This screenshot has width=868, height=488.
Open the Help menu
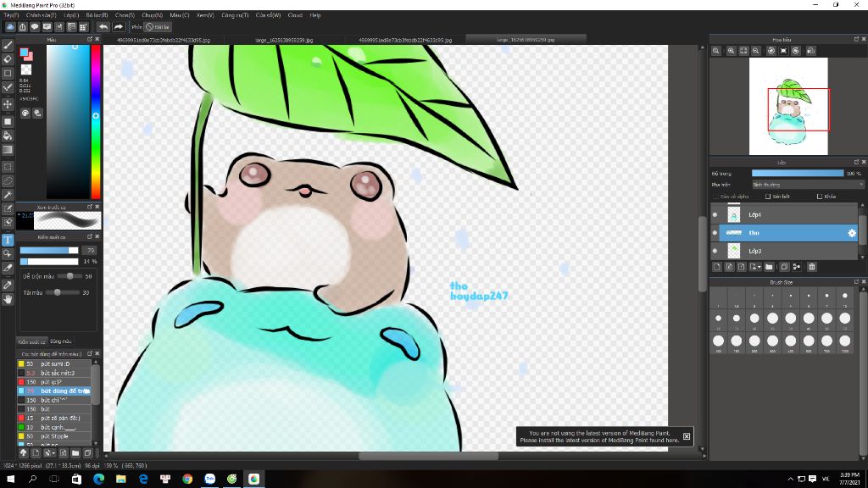315,15
